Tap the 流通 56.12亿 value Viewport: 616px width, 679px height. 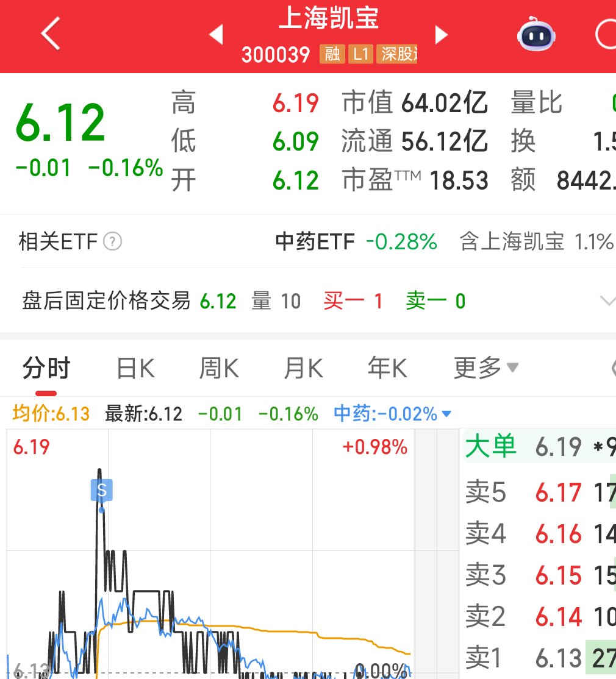tap(415, 141)
